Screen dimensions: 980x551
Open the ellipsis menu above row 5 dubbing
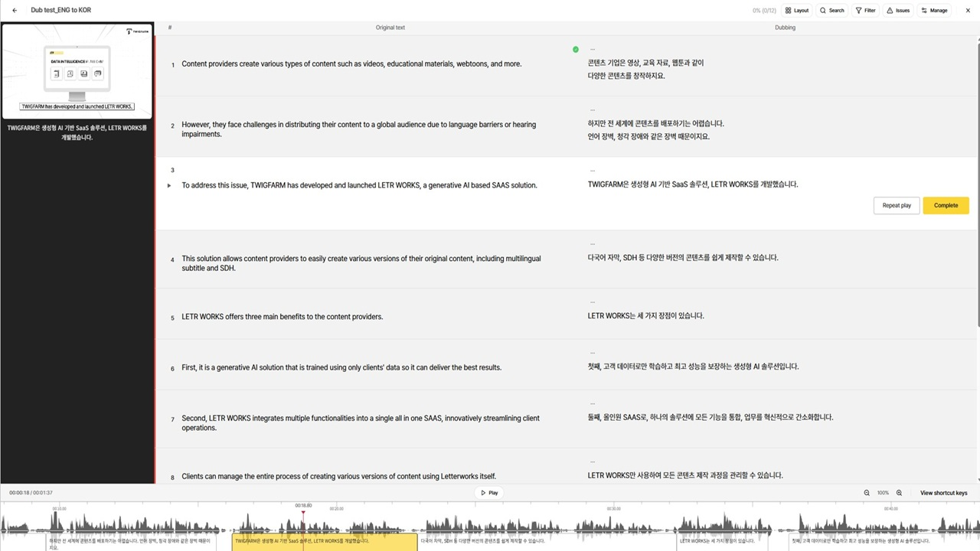click(592, 302)
